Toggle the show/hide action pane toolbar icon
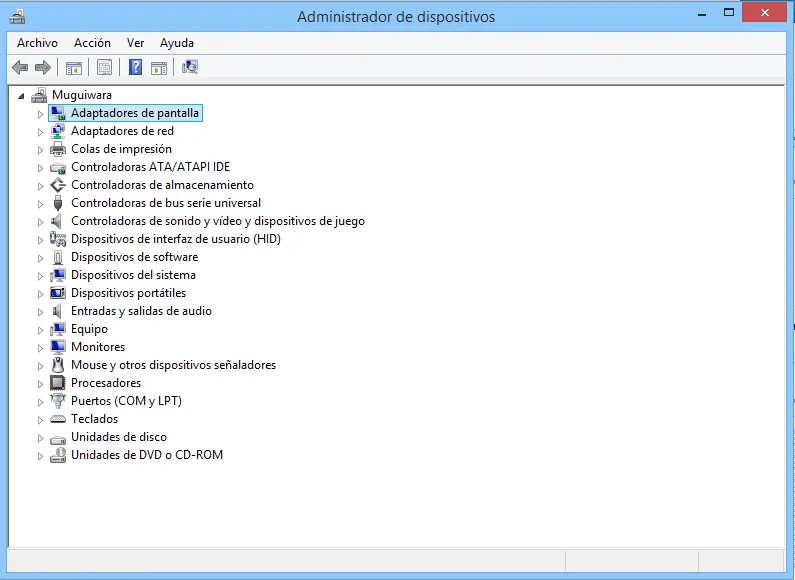This screenshot has width=795, height=580. 159,67
